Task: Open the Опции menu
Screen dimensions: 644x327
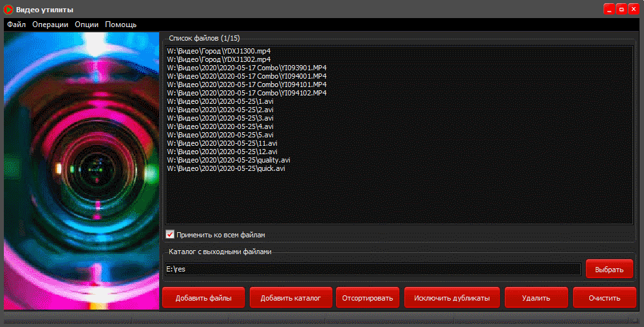Action: coord(86,25)
